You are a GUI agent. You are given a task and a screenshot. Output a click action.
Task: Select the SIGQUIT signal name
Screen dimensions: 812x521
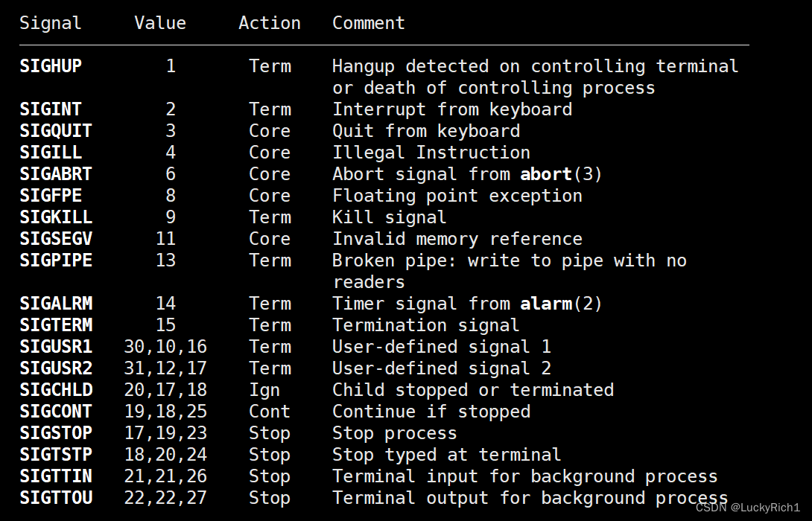click(x=56, y=131)
